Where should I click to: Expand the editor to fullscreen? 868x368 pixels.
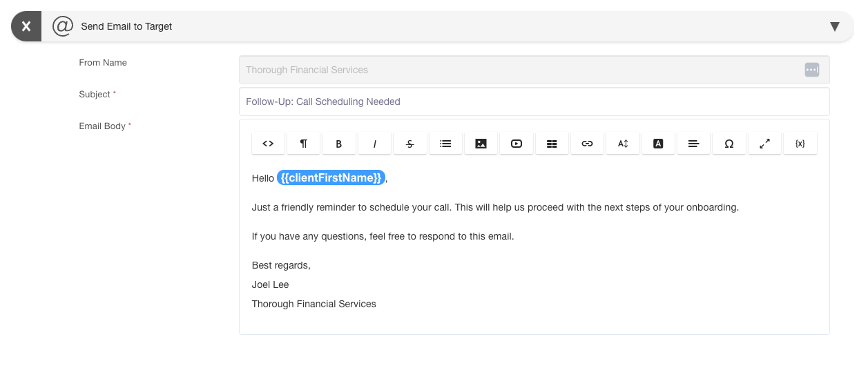click(x=764, y=144)
